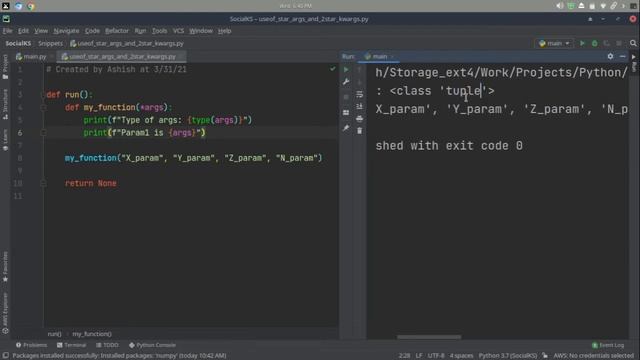The image size is (640, 360).
Task: Click file name breadcrumb in navigation bar
Action: pos(127,43)
